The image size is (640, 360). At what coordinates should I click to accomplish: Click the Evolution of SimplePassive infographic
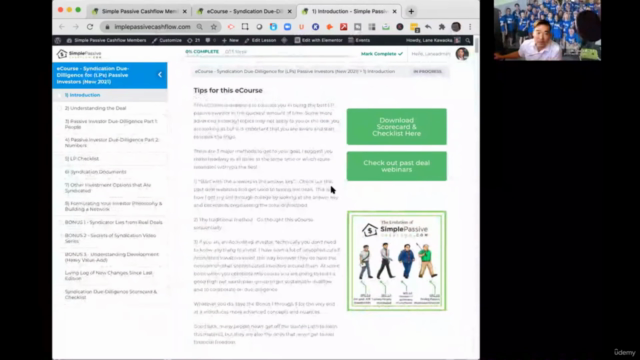click(x=397, y=261)
